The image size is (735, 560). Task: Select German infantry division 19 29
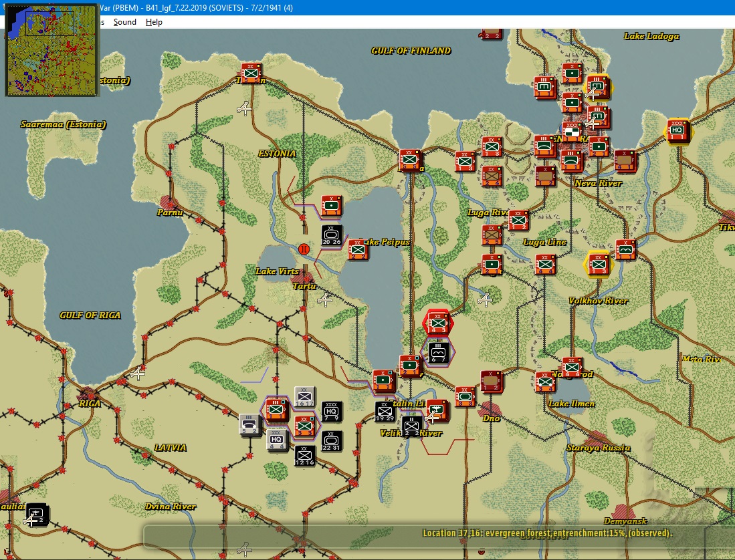[x=385, y=412]
